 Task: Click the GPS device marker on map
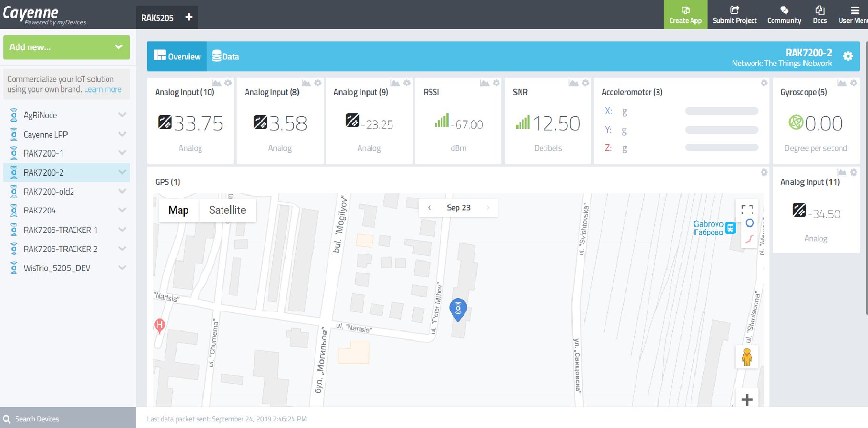click(x=458, y=309)
